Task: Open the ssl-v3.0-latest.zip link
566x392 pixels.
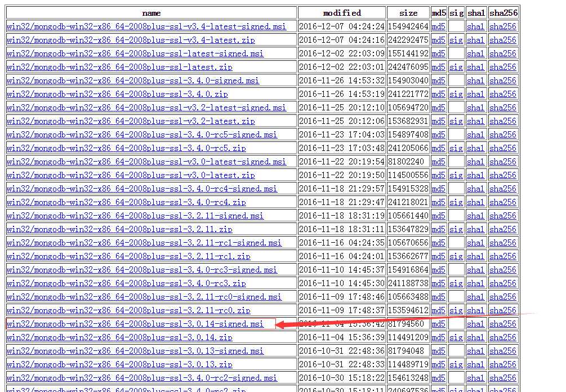Action: coord(131,175)
